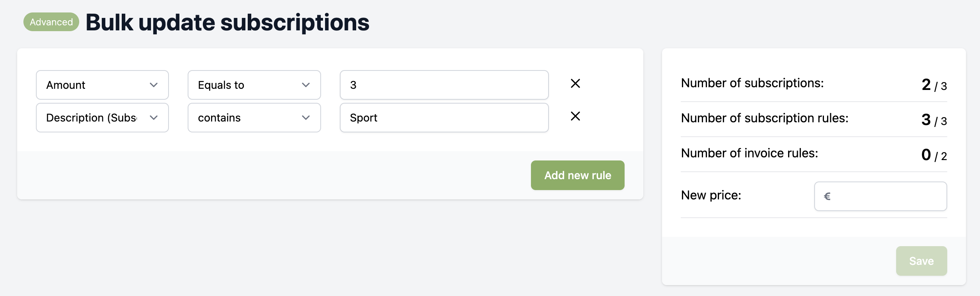Click the Advanced badge
980x296 pixels.
(51, 22)
